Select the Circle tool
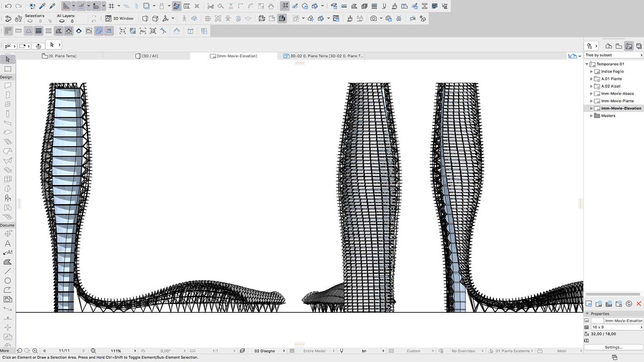 7,281
